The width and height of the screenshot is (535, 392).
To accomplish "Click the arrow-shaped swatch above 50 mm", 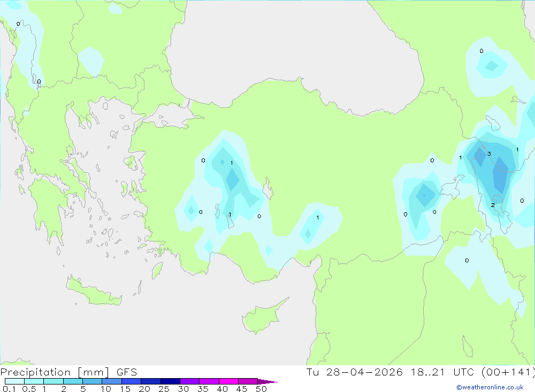I will pos(267,382).
